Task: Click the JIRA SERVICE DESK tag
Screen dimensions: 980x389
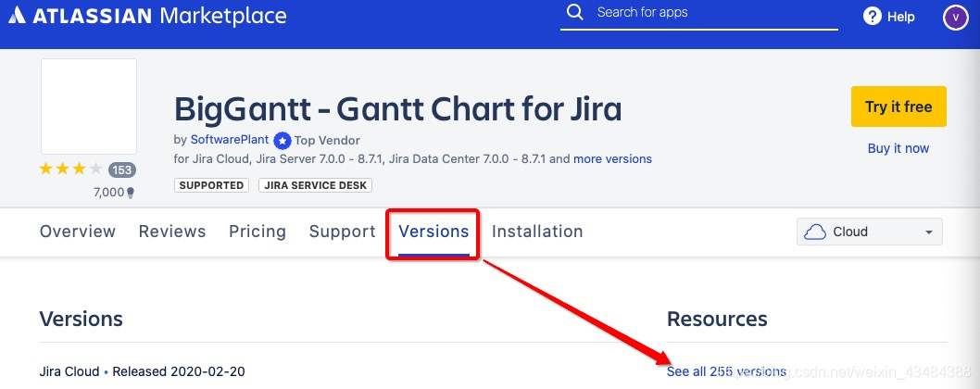Action: point(316,186)
